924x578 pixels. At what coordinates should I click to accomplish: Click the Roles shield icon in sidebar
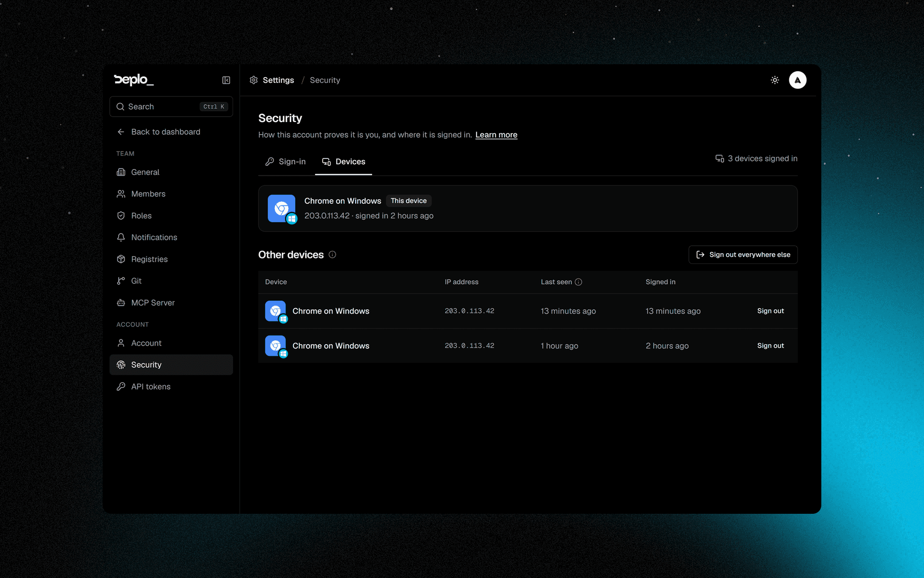(x=121, y=216)
